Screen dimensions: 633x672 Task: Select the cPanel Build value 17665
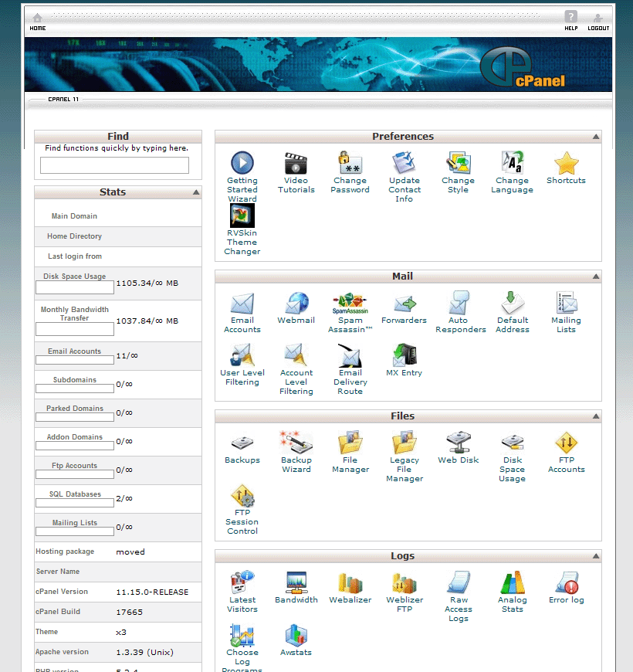click(x=129, y=612)
